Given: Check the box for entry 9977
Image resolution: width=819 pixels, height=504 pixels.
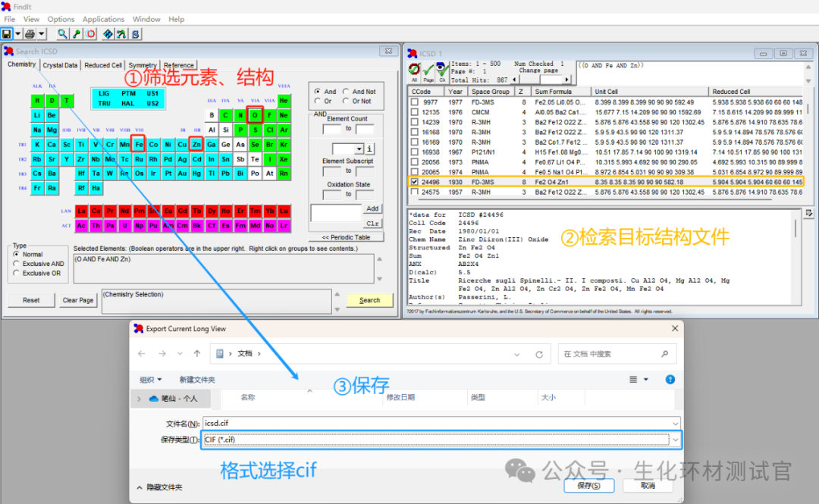Looking at the screenshot, I should coord(415,102).
